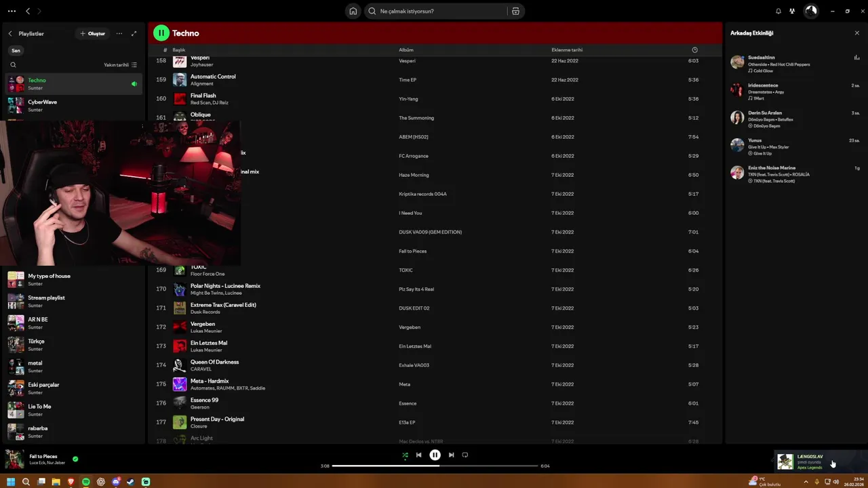
Task: Open the Spotify three-dots main menu
Action: [x=12, y=11]
